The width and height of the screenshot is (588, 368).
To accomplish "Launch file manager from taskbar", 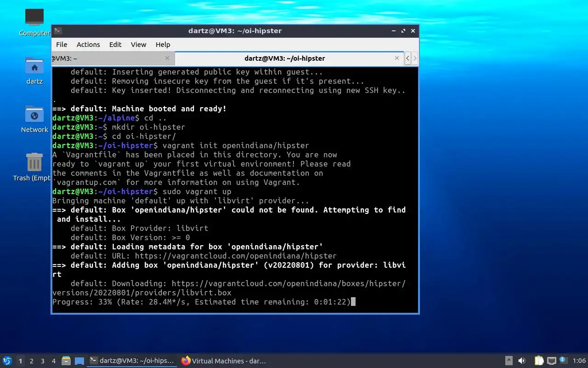I will [66, 361].
